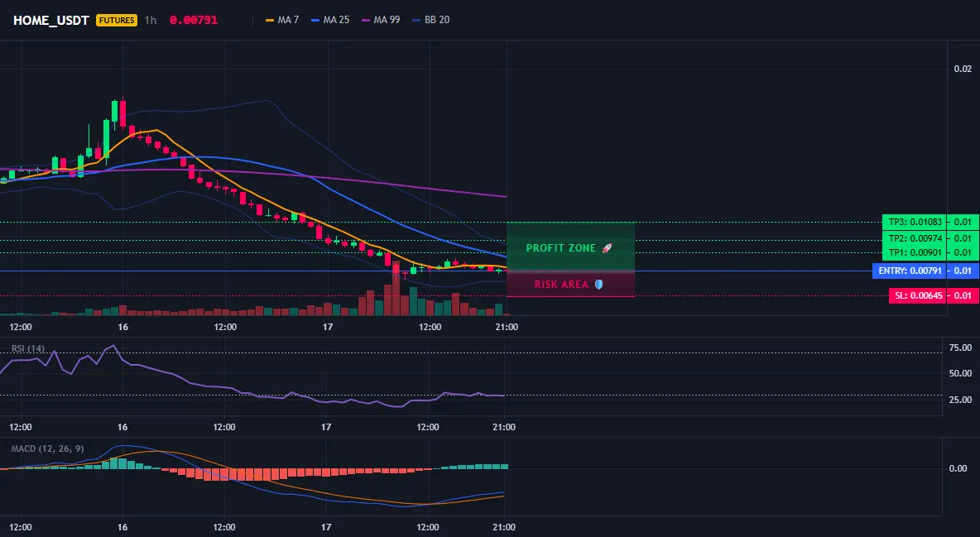Screen dimensions: 980x537
Task: Click the red SL: 0.00645 label
Action: (917, 295)
